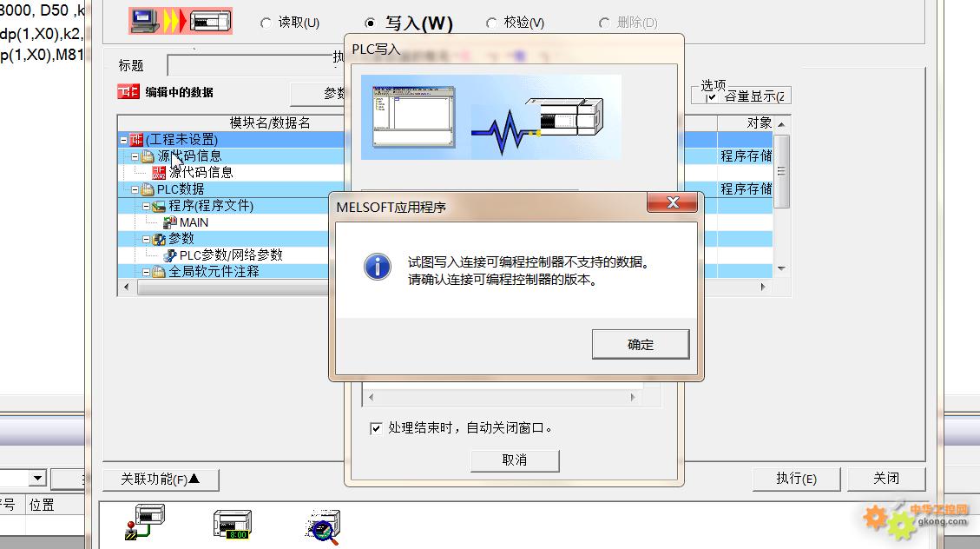The height and width of the screenshot is (549, 980).
Task: Select the MAIN program icon
Action: click(x=170, y=222)
